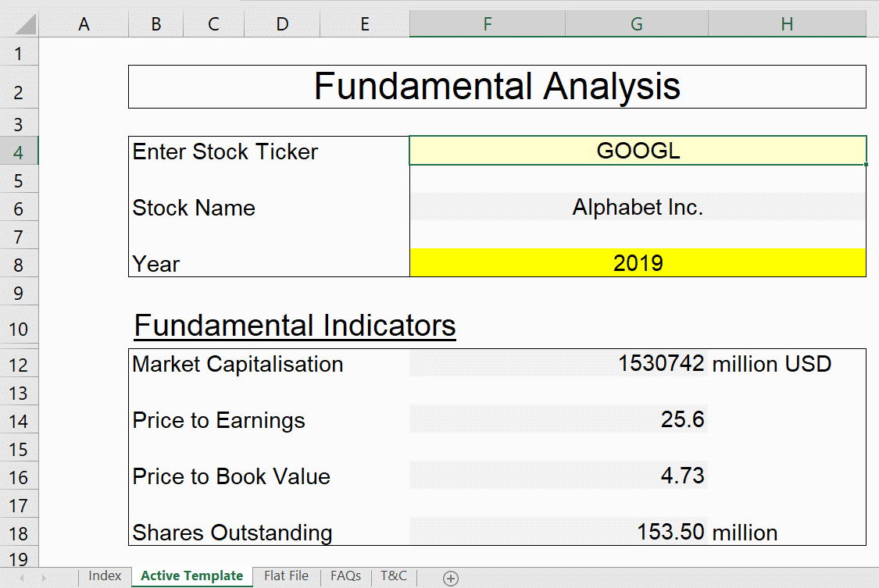Click the Fundamental Analysis title cell
Viewport: 879px width, 588px height.
pyautogui.click(x=497, y=87)
